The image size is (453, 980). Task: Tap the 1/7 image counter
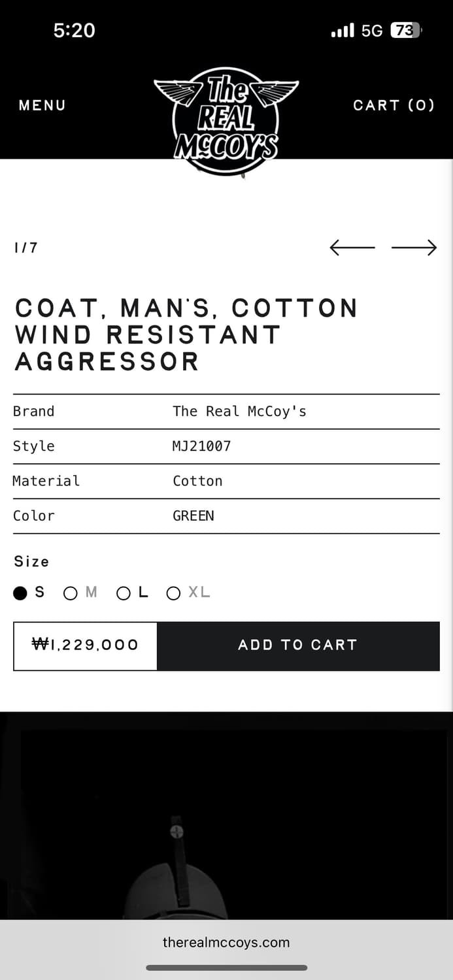pos(26,248)
